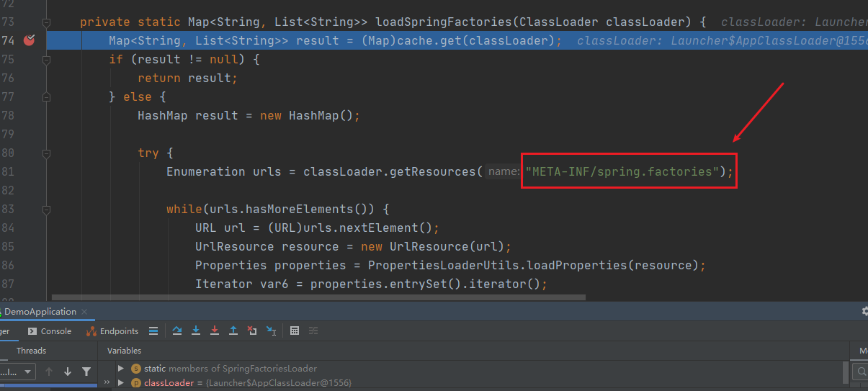Click the 'return result;' statement
The width and height of the screenshot is (868, 391).
click(x=187, y=78)
